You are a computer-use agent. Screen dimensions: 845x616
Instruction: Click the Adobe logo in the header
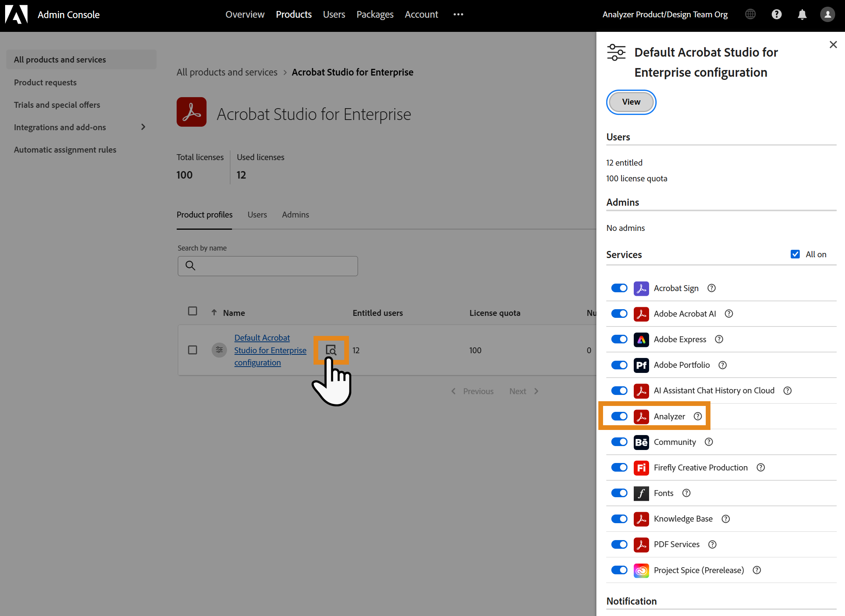point(16,15)
